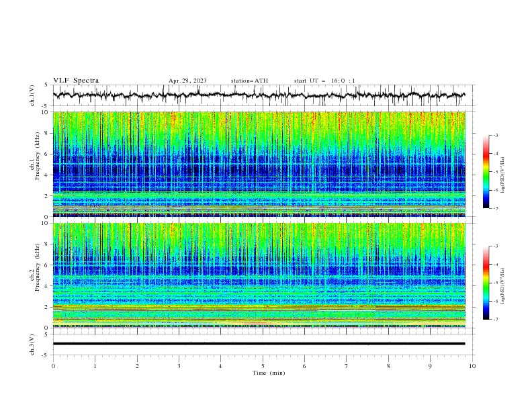This screenshot has width=532, height=411.
Task: Click the "-4" tick on ch.2 color bar
Action: [x=496, y=265]
